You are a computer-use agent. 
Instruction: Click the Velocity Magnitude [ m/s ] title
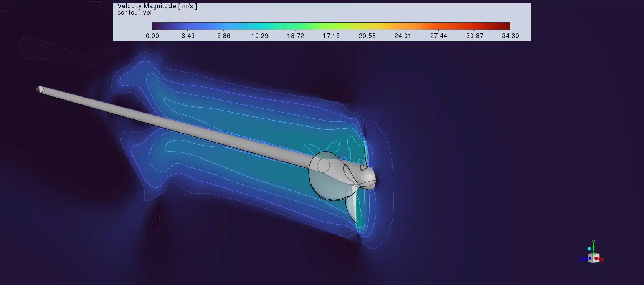tap(157, 6)
